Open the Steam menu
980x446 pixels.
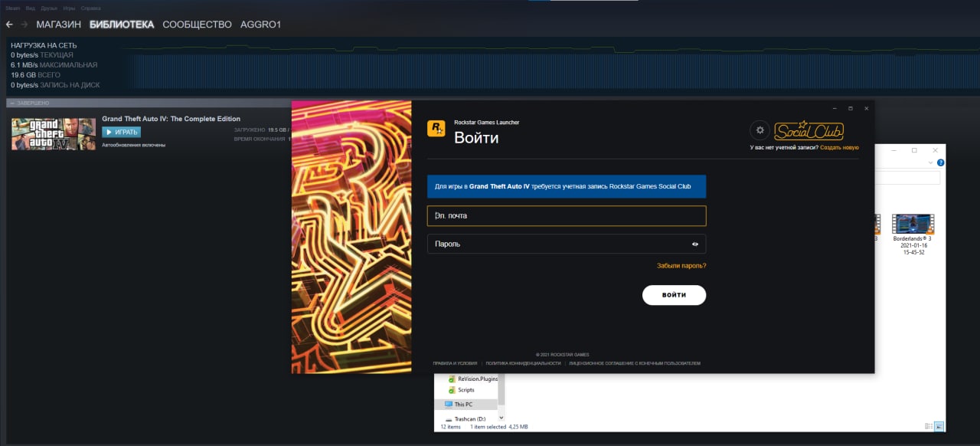coord(12,7)
